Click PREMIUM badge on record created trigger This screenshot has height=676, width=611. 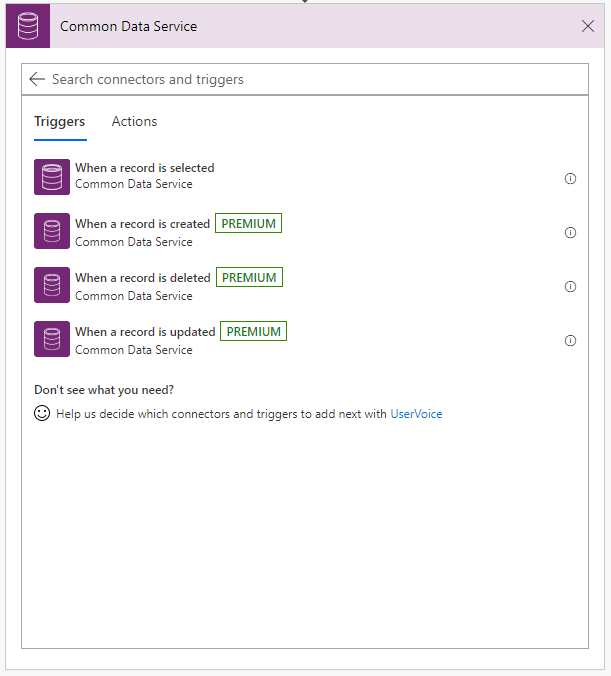click(x=248, y=223)
